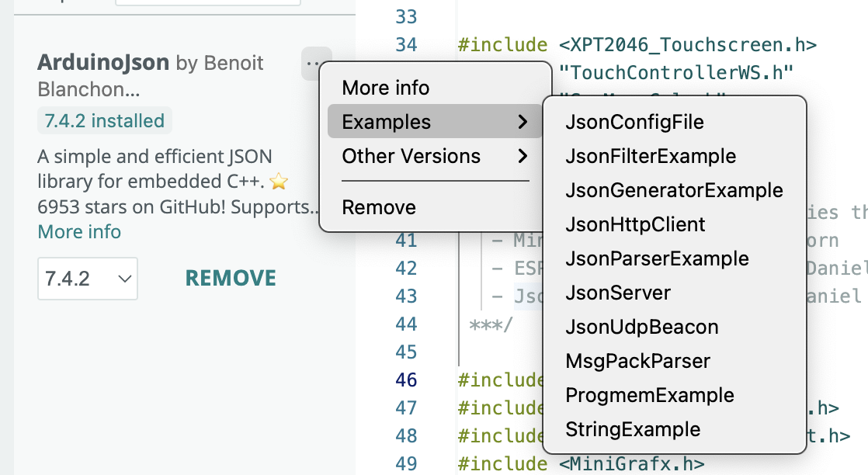Click the REMOVE button
Image resolution: width=868 pixels, height=475 pixels.
pos(230,277)
